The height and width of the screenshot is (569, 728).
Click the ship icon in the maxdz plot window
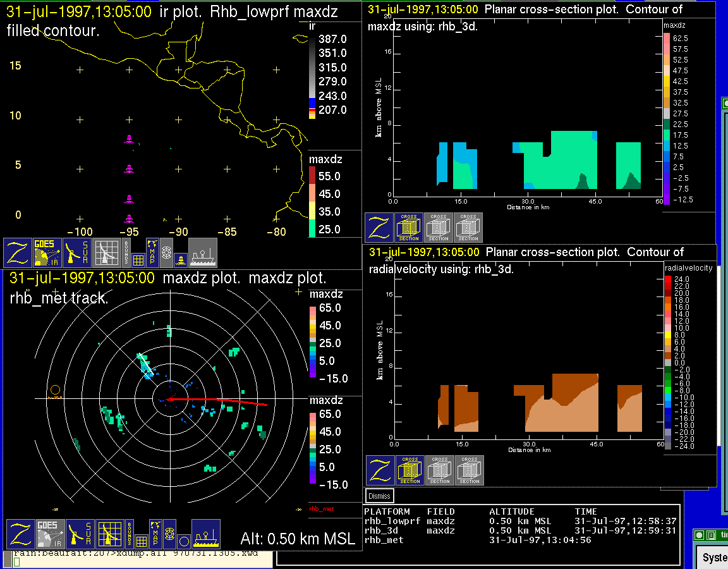tap(205, 534)
